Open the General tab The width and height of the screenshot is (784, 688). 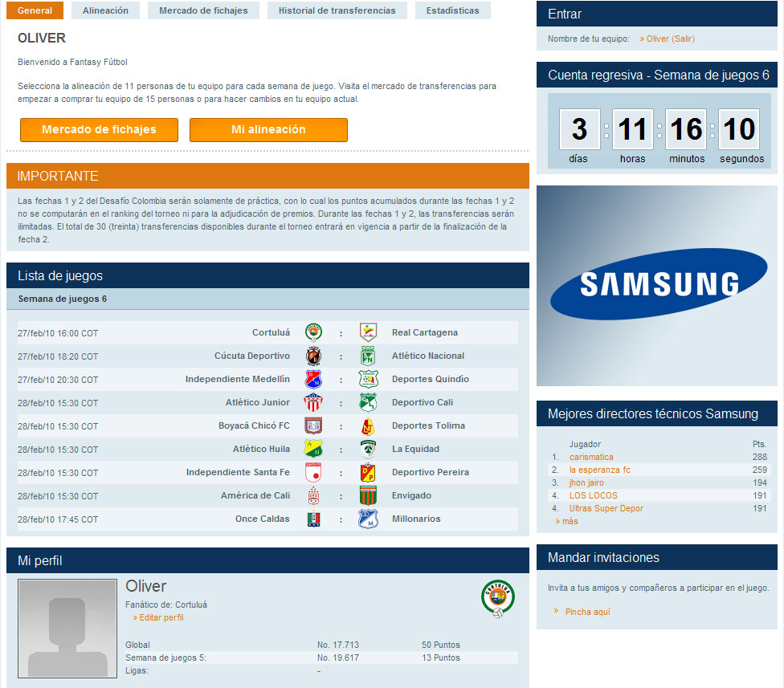[x=35, y=10]
